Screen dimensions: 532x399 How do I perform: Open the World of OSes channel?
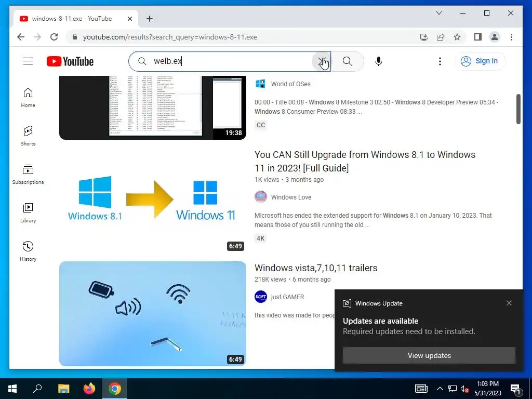coord(290,84)
